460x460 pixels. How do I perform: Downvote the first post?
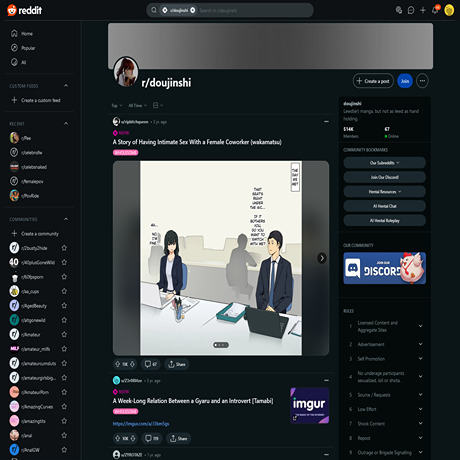pyautogui.click(x=133, y=364)
